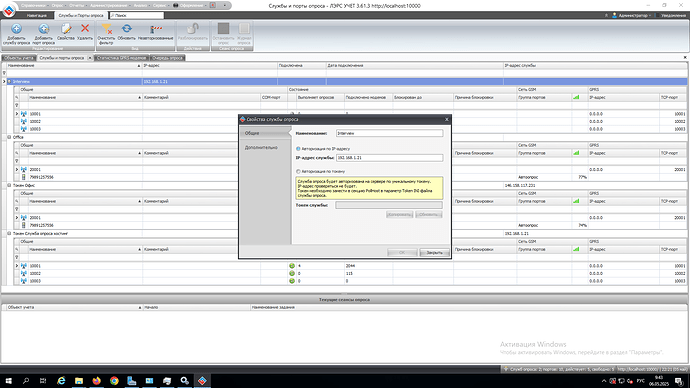Click the Добавить порт опроса icon
Screen dimensions: 690x388
[43, 29]
